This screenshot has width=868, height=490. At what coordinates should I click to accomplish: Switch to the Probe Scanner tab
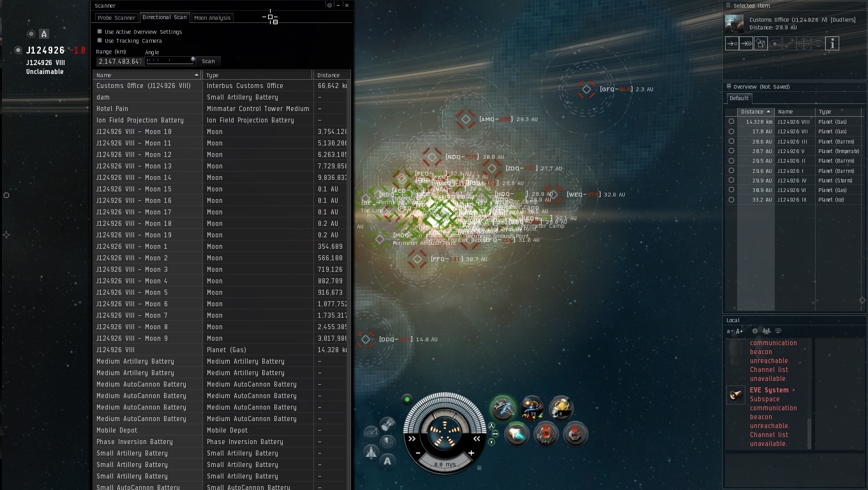(x=116, y=18)
